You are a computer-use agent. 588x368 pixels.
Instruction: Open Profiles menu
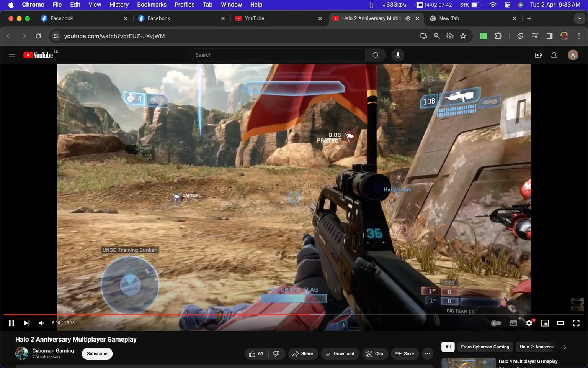click(185, 5)
